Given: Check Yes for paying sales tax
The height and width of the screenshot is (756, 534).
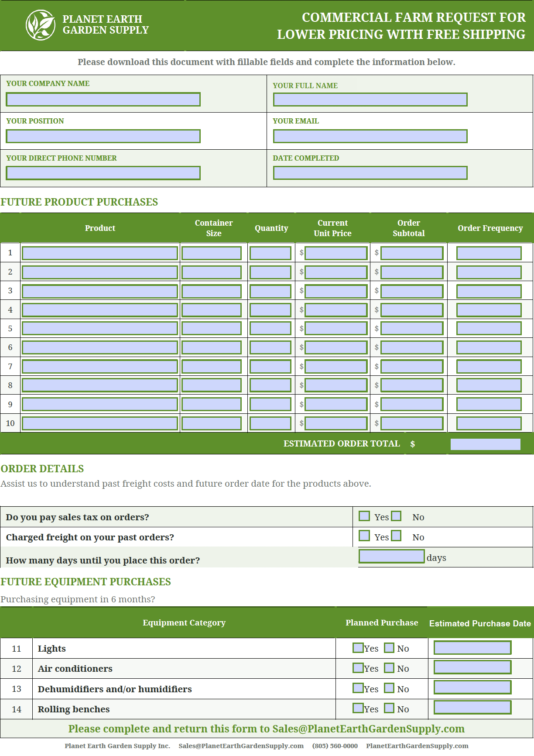Looking at the screenshot, I should pyautogui.click(x=364, y=516).
